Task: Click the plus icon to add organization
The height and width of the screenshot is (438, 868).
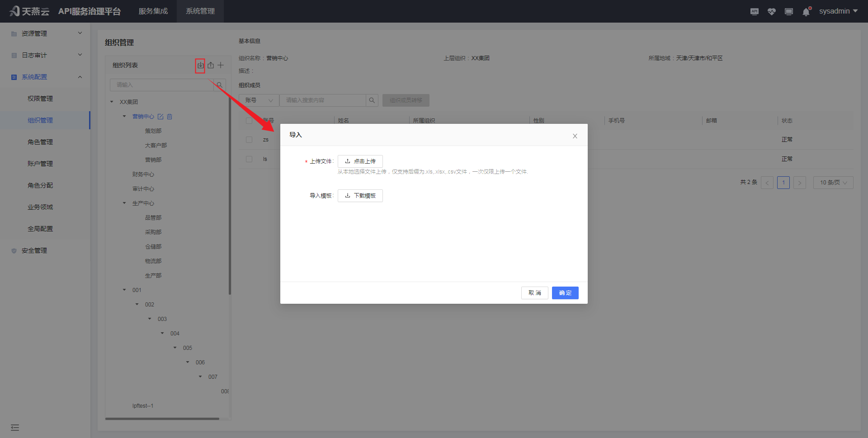Action: click(x=221, y=66)
